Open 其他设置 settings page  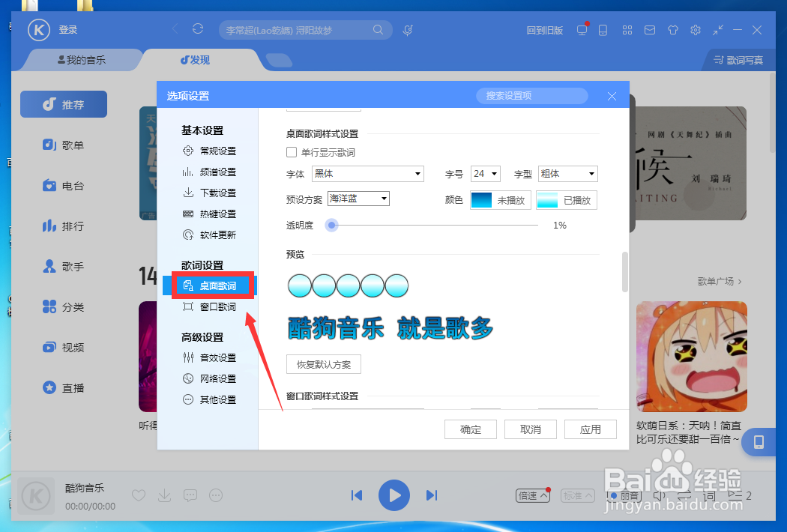pos(210,400)
